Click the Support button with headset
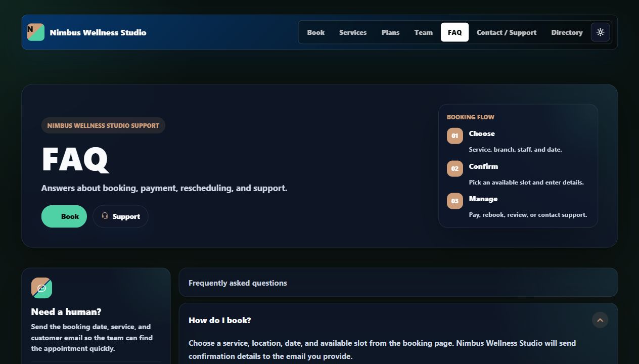Screen dimensions: 639x364 [120, 216]
